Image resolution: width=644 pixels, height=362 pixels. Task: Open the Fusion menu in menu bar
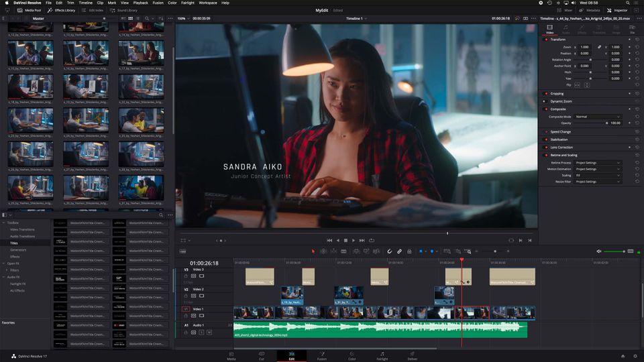pyautogui.click(x=158, y=3)
